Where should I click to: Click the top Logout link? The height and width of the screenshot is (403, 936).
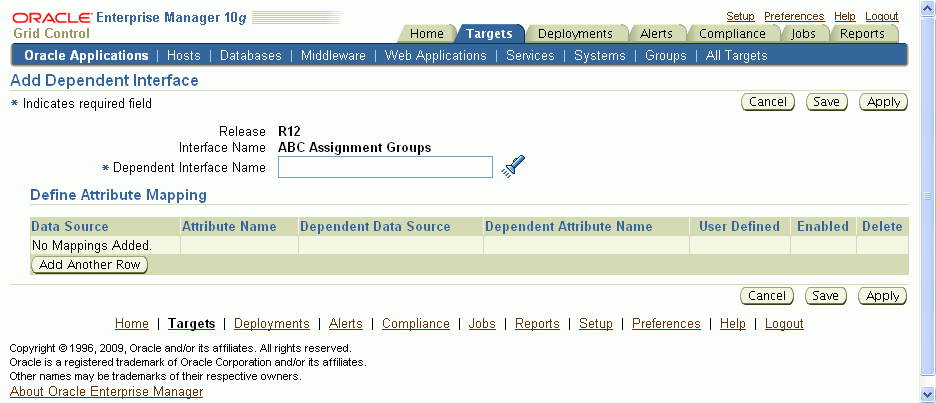[882, 17]
